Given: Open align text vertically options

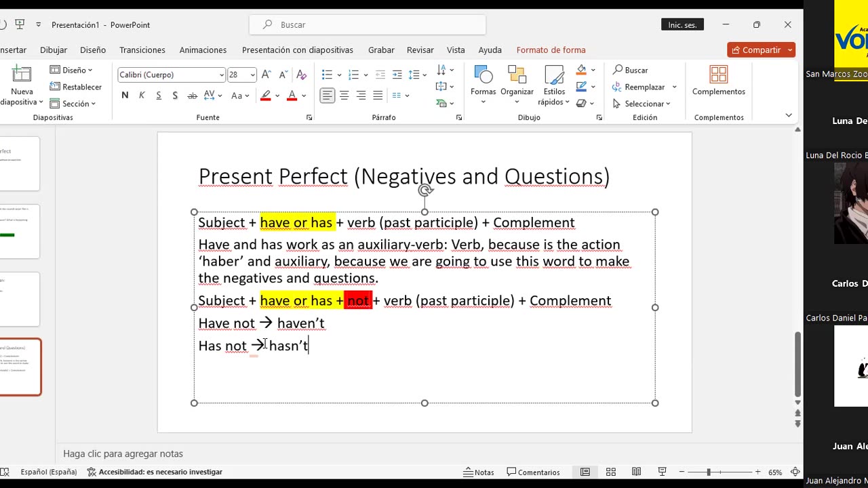Looking at the screenshot, I should pyautogui.click(x=445, y=87).
